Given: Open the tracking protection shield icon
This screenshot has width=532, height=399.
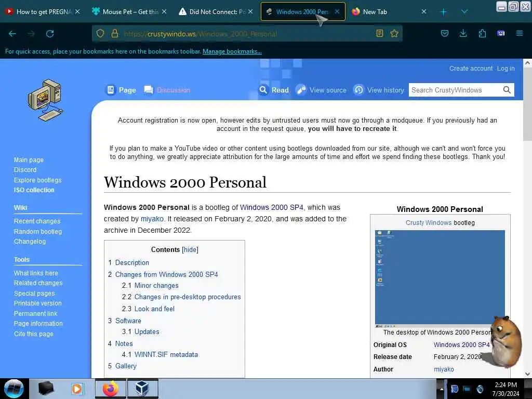Looking at the screenshot, I should [100, 33].
